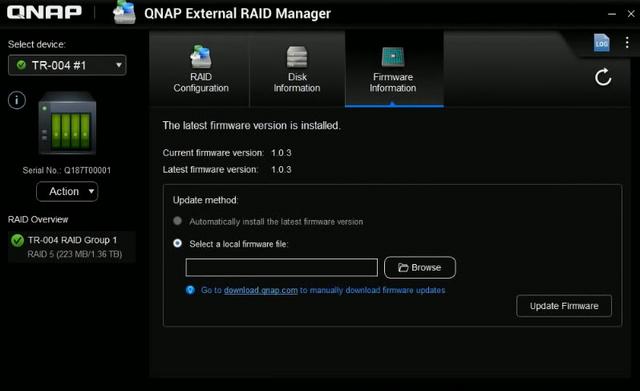The image size is (640, 391).
Task: Click the Disk Information drive icon
Action: 297,57
